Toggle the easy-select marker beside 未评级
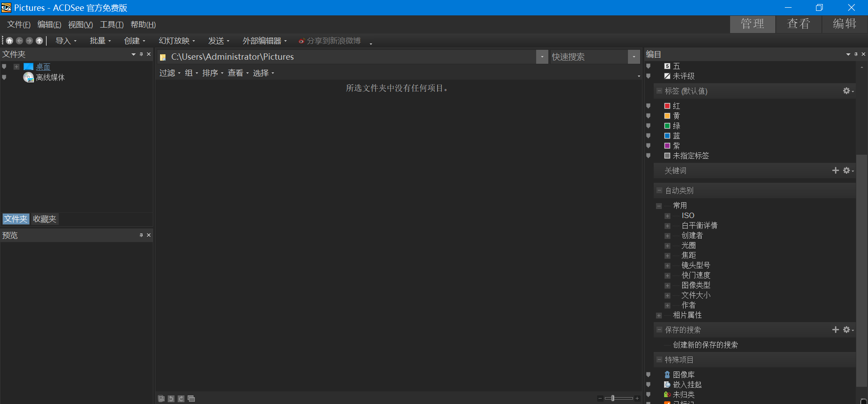Screen dimensions: 868x404 tap(648, 76)
